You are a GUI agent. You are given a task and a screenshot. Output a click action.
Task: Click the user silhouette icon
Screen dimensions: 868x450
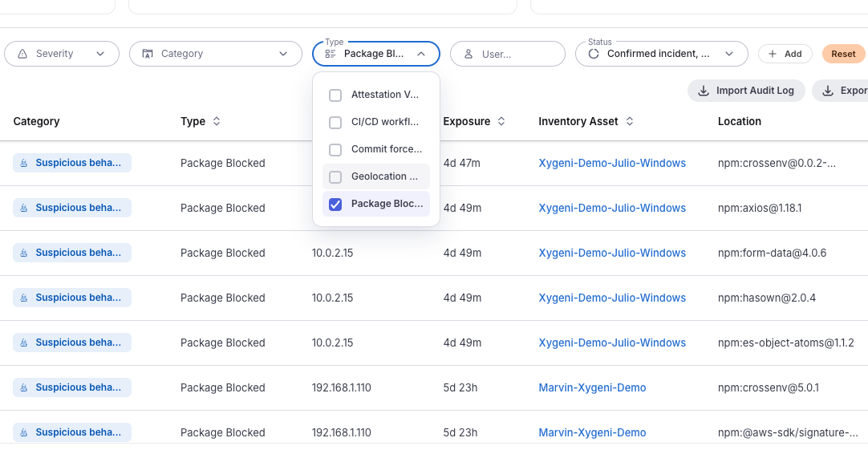click(x=468, y=54)
